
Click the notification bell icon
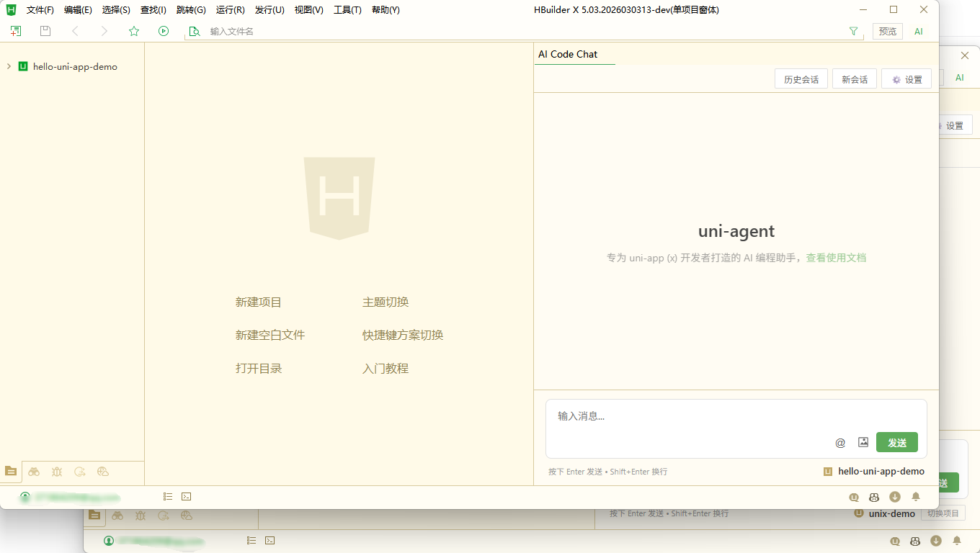click(916, 497)
